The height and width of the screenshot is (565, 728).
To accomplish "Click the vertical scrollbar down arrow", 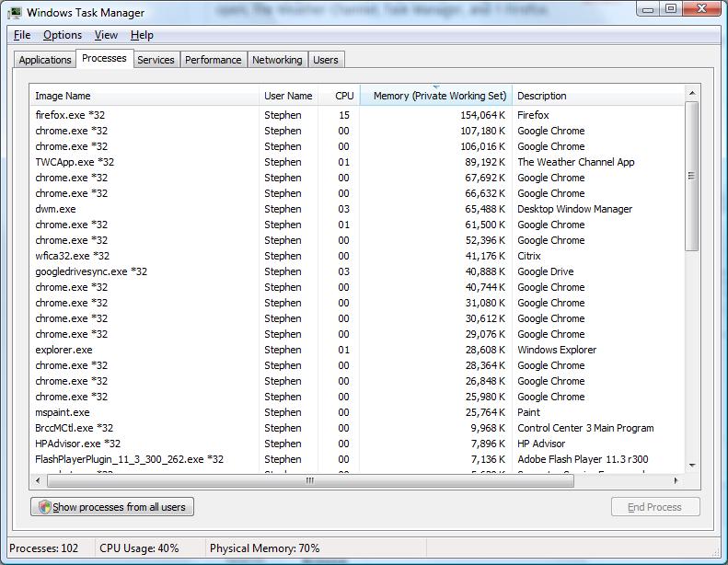I will pos(691,466).
